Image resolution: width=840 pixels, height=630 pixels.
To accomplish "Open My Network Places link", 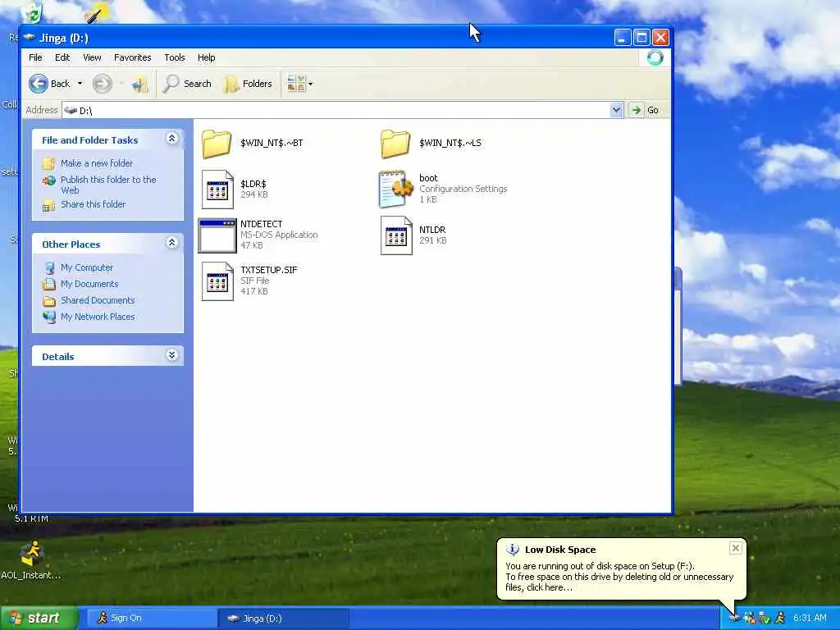I will coord(98,317).
